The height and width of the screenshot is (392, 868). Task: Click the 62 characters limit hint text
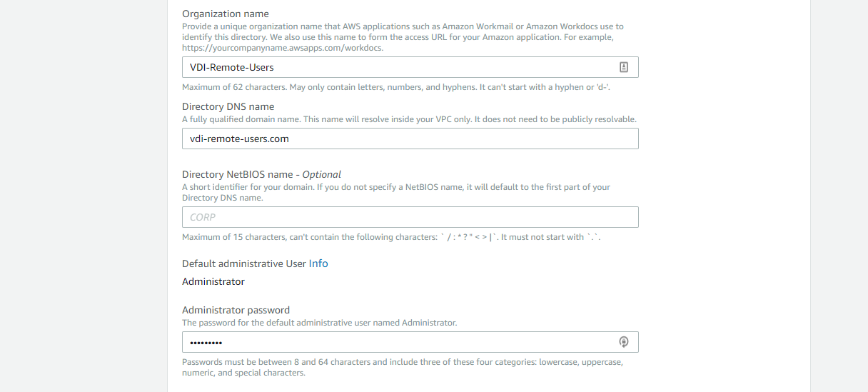pos(396,87)
